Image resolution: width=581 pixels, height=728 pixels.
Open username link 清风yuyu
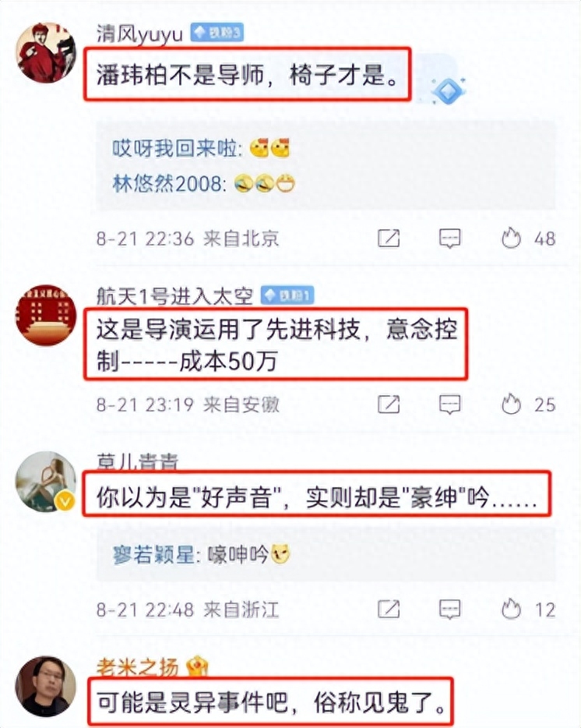pyautogui.click(x=139, y=34)
